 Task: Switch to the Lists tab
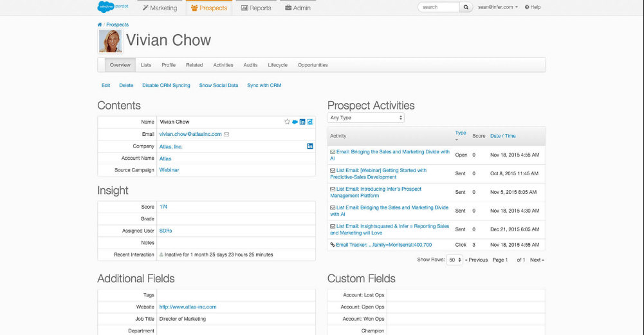point(146,65)
